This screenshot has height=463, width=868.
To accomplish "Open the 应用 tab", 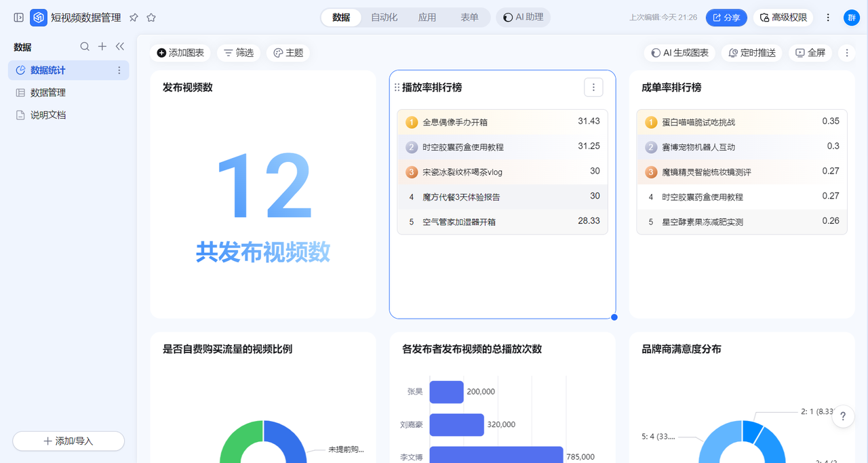I will pyautogui.click(x=427, y=18).
